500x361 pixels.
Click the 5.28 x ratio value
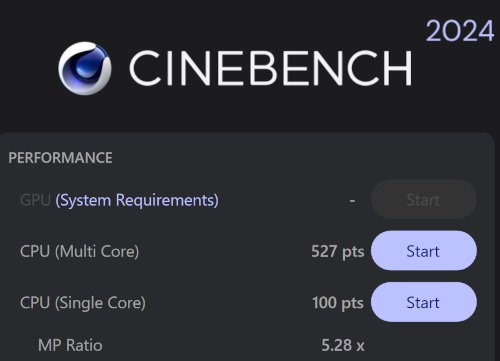pos(343,345)
